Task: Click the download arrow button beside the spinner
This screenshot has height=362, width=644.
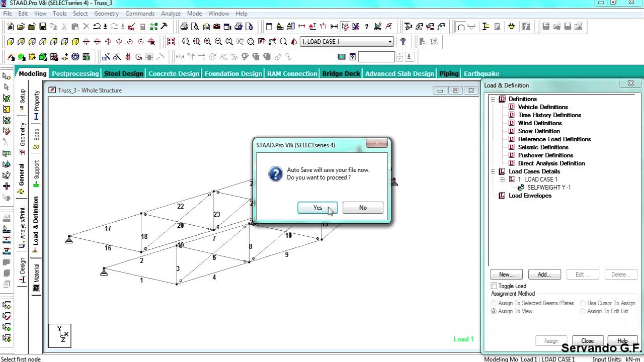Action: pyautogui.click(x=409, y=57)
